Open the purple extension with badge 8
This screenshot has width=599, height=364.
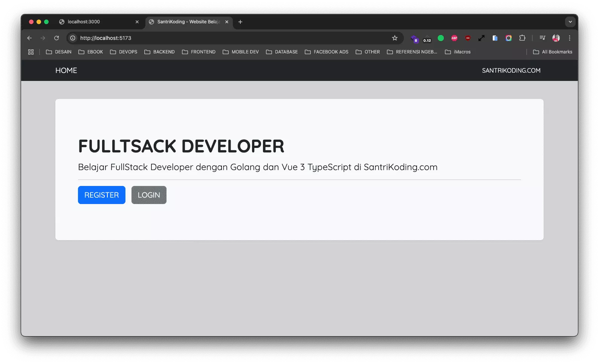(x=414, y=38)
